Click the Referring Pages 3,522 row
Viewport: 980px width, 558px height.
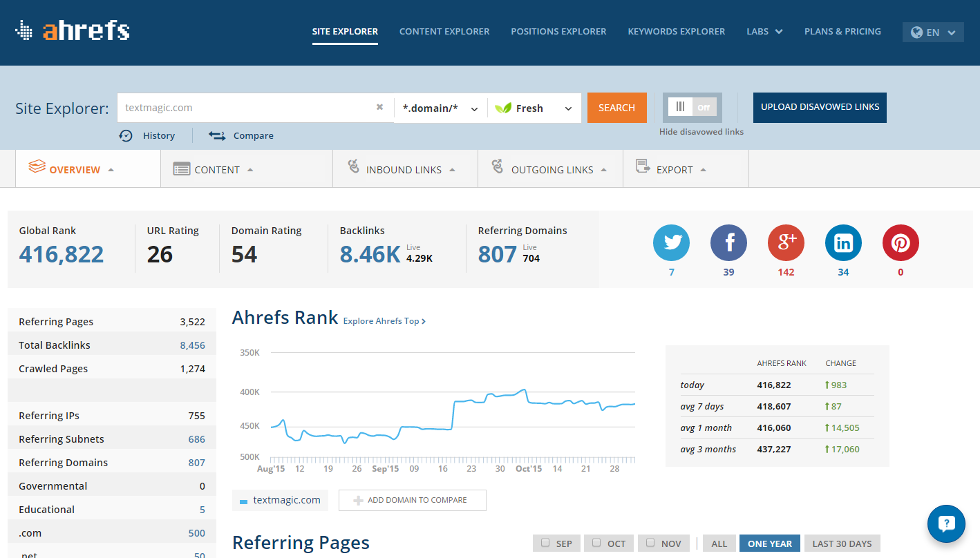(112, 322)
